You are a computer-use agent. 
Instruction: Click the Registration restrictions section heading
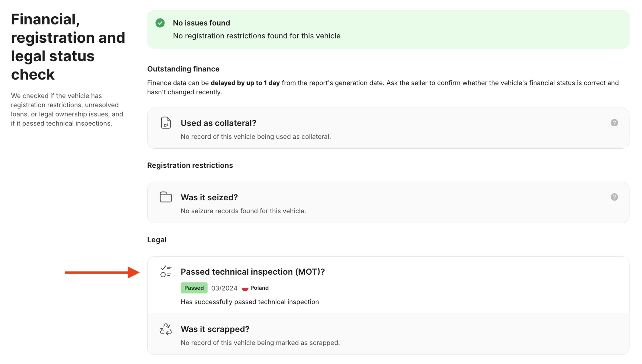point(190,165)
